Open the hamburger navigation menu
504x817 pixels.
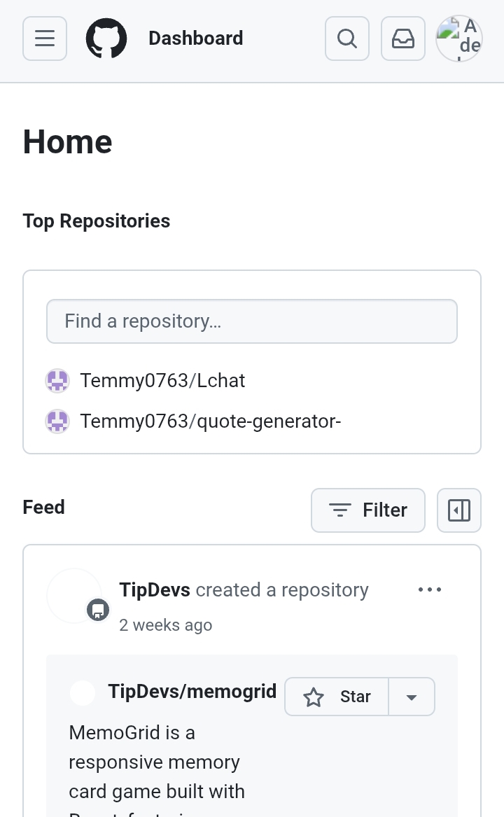(x=45, y=39)
